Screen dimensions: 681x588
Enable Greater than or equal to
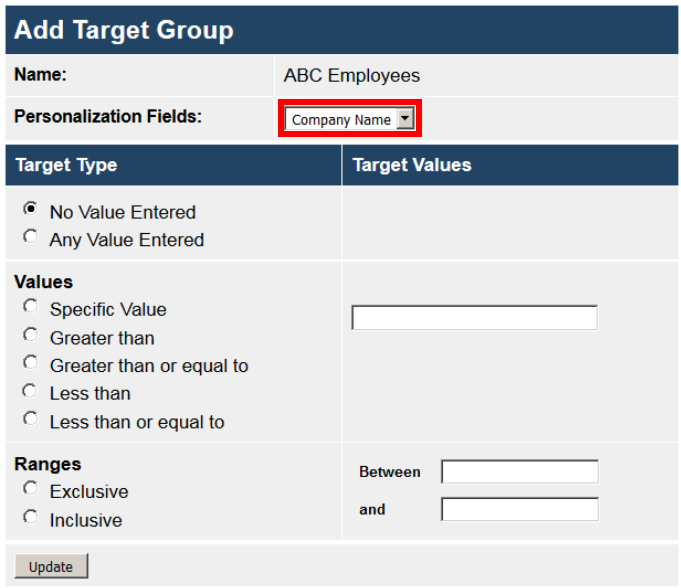tap(31, 363)
